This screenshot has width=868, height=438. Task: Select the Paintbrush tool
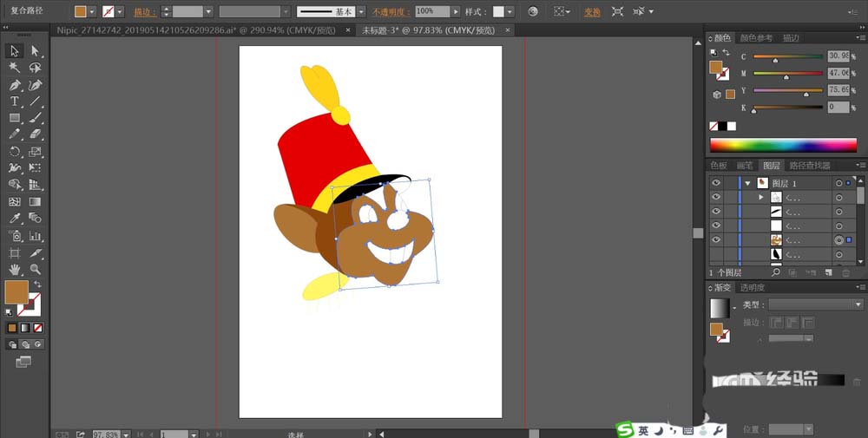[x=36, y=118]
